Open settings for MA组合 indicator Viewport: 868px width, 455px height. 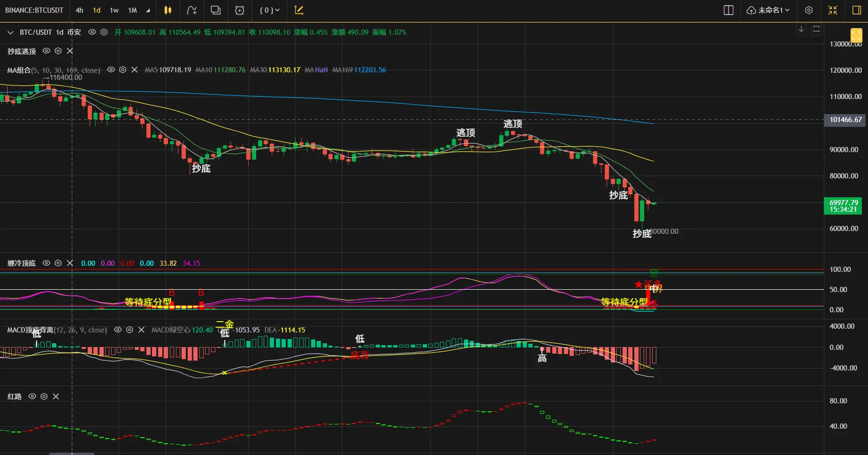(x=123, y=69)
